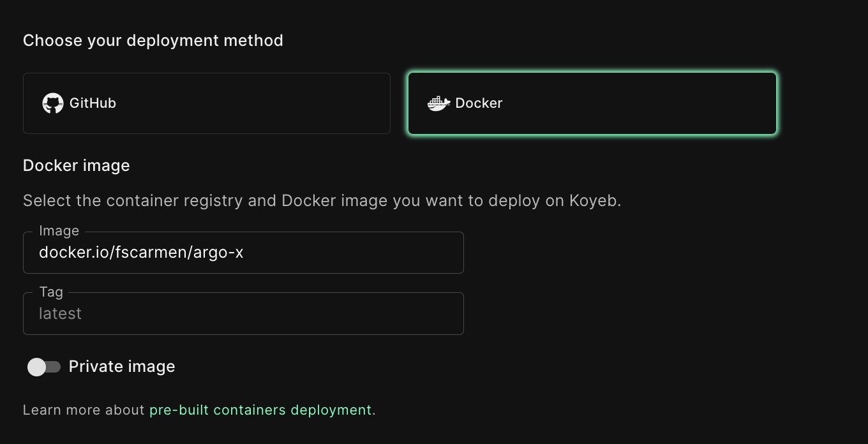This screenshot has width=868, height=444.
Task: Click the GitHub octocat icon
Action: [x=53, y=103]
